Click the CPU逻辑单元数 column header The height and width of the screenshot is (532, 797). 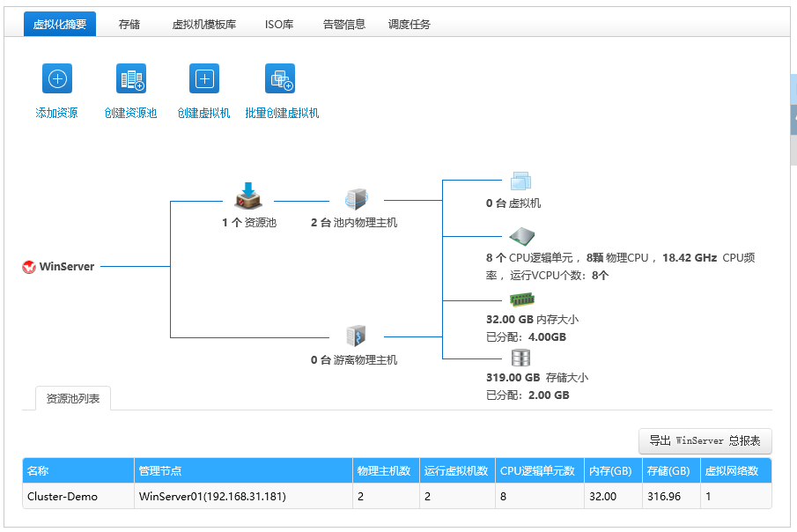tap(540, 470)
